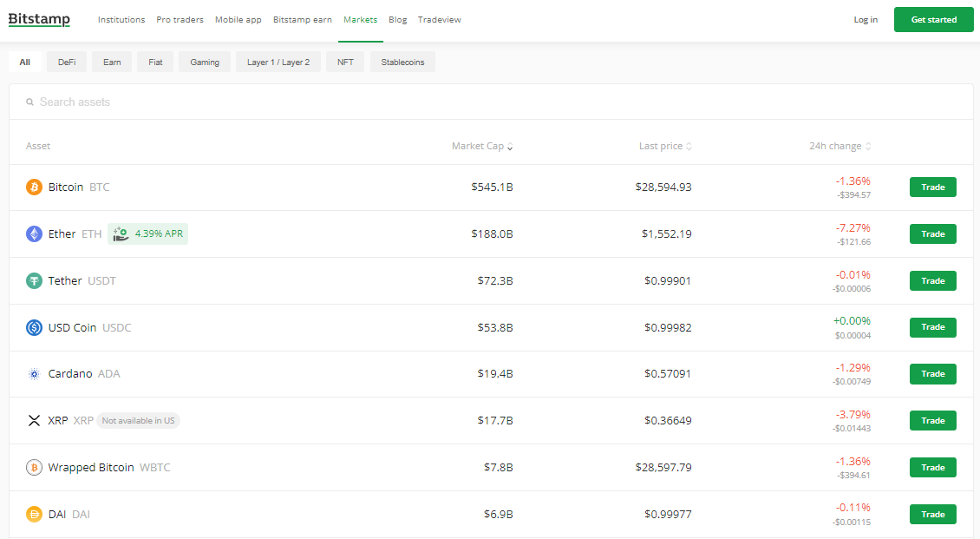This screenshot has height=539, width=980.
Task: Click the USD Coin blue icon
Action: coord(34,327)
